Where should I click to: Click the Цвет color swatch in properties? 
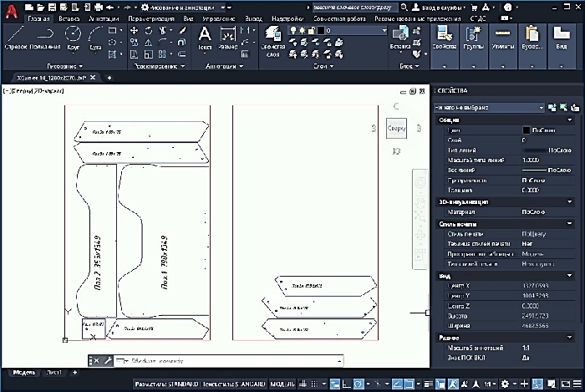coord(526,130)
